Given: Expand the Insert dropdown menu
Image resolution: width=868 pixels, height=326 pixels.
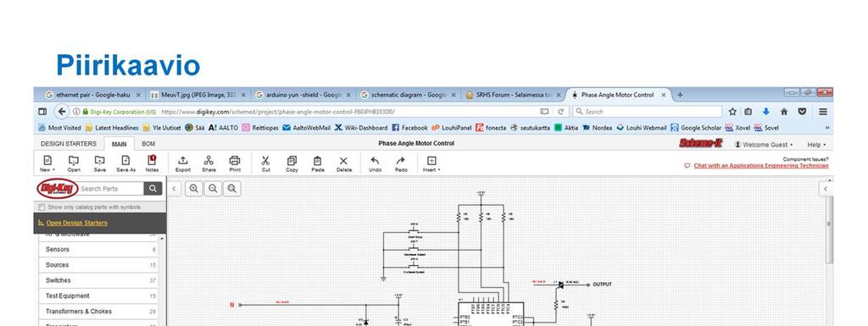Looking at the screenshot, I should [431, 163].
